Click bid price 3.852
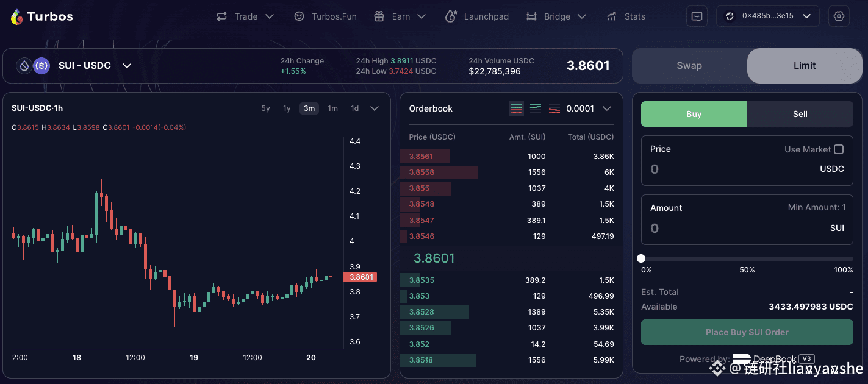The image size is (868, 384). (x=419, y=344)
